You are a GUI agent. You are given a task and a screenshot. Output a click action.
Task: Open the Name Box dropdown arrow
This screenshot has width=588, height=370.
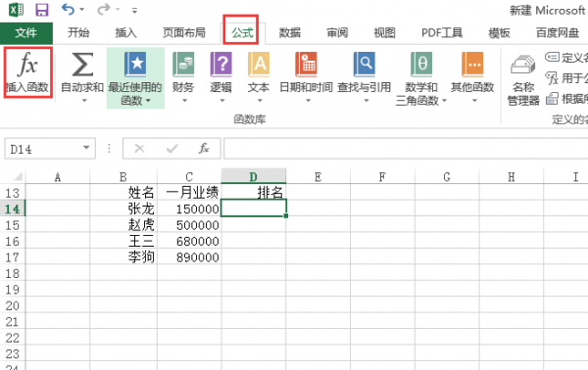click(86, 148)
